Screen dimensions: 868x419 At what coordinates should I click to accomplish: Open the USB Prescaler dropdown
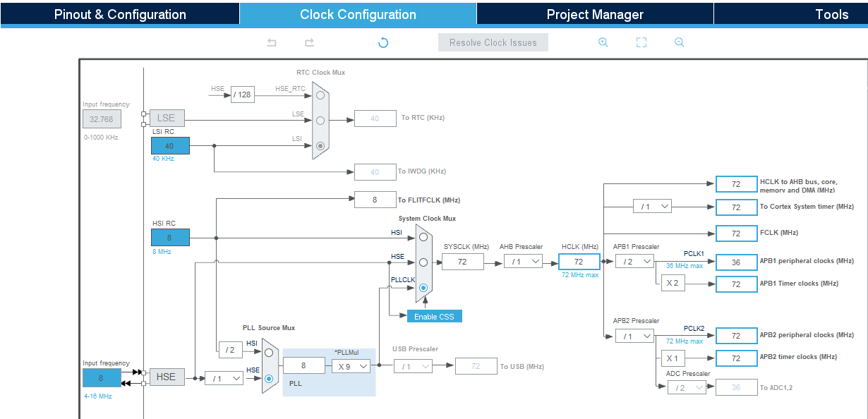(x=412, y=366)
